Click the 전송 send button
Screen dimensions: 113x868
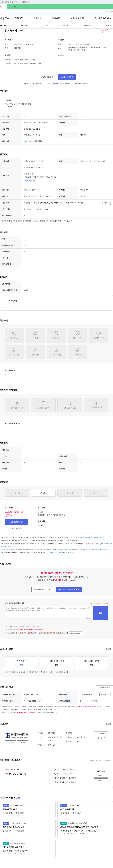tap(101, 613)
